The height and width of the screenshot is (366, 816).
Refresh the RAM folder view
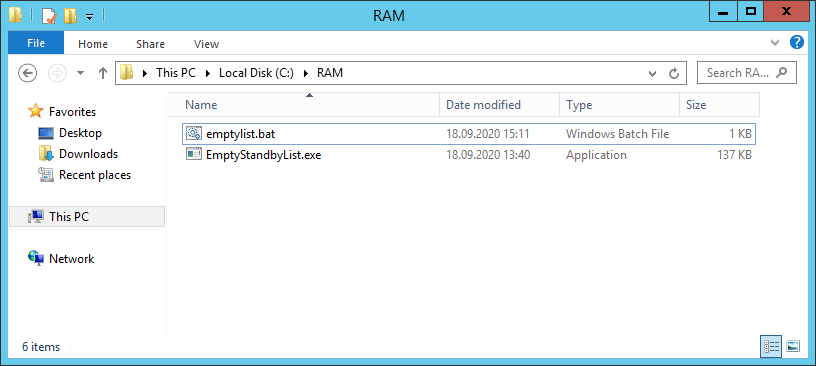click(674, 73)
